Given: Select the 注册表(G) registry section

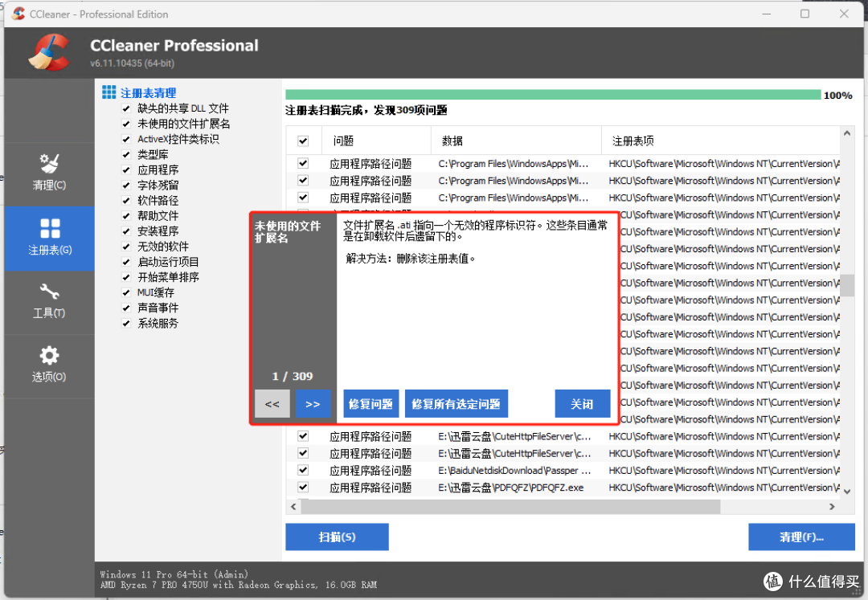Looking at the screenshot, I should point(49,239).
